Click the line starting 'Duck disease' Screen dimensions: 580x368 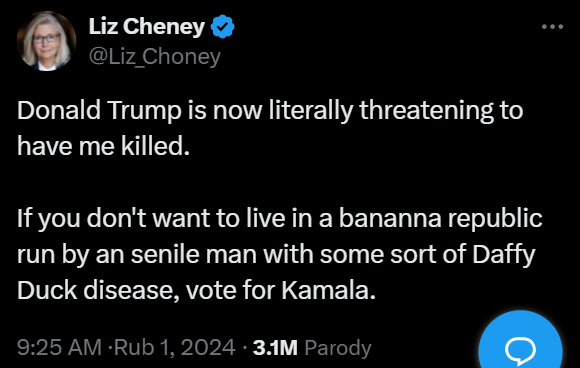196,290
